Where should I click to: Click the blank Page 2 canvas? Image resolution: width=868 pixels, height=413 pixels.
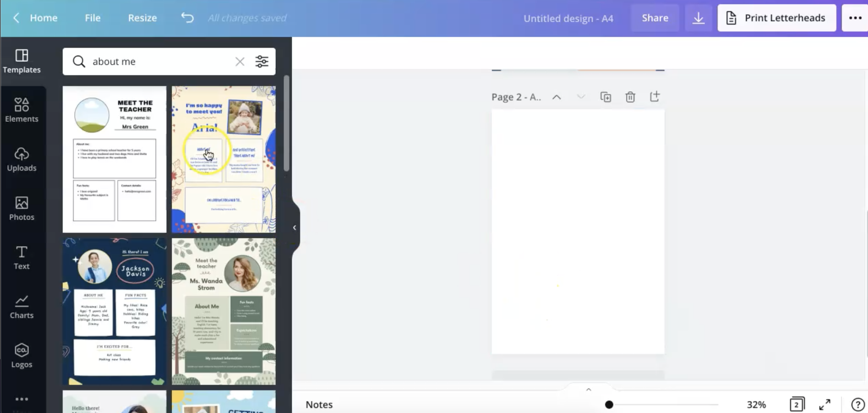coord(578,232)
